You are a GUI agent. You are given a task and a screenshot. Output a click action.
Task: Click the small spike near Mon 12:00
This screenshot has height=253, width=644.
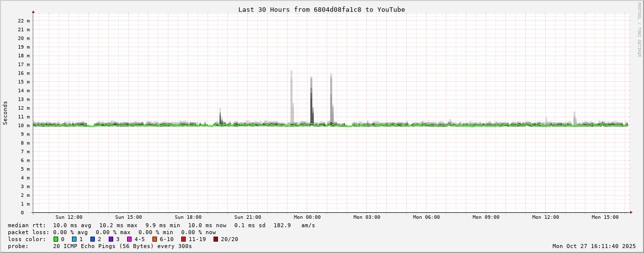coord(574,118)
